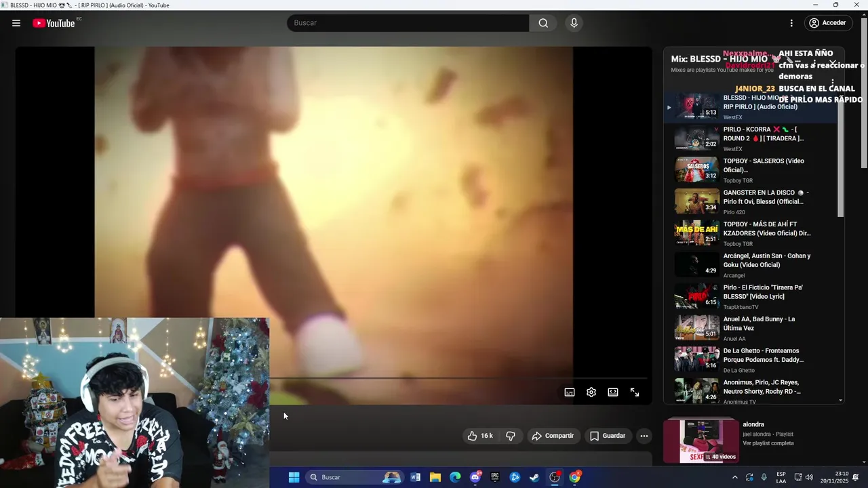Change ESP LAA keyboard language
The width and height of the screenshot is (868, 488).
click(x=781, y=477)
